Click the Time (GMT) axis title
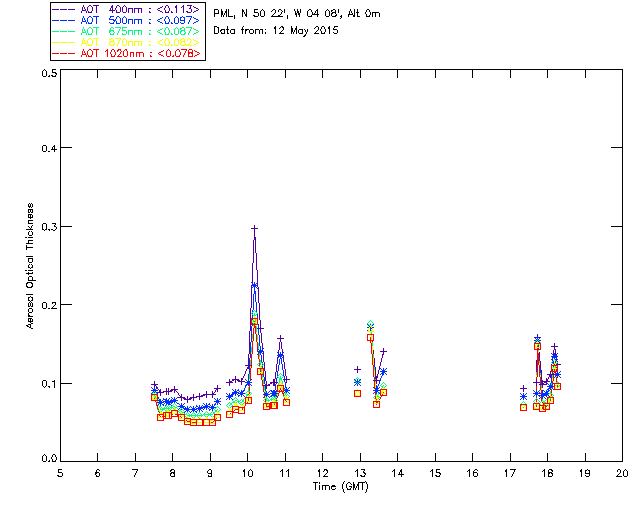640x512 pixels. point(341,487)
